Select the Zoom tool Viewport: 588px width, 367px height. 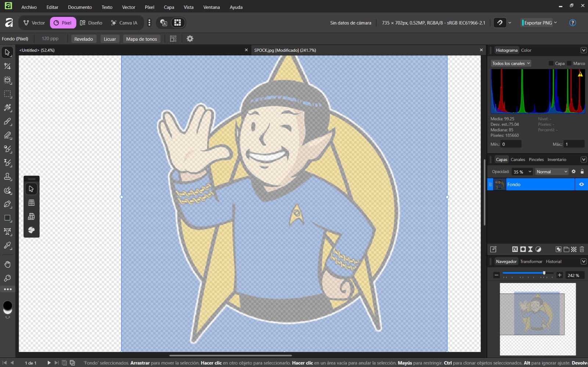7,278
